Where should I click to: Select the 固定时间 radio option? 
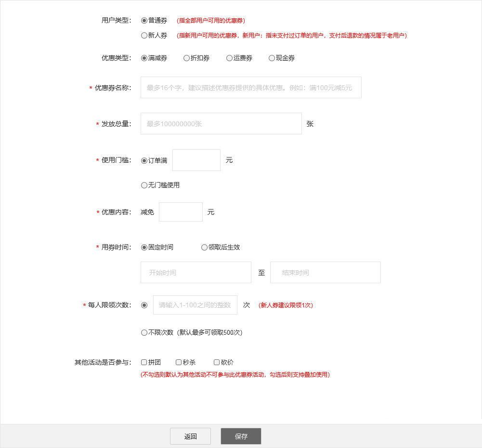(x=144, y=248)
